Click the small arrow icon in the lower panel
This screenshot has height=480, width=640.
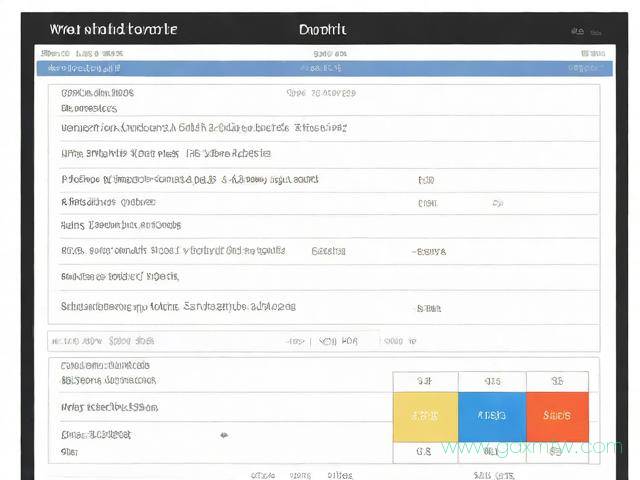(x=224, y=435)
